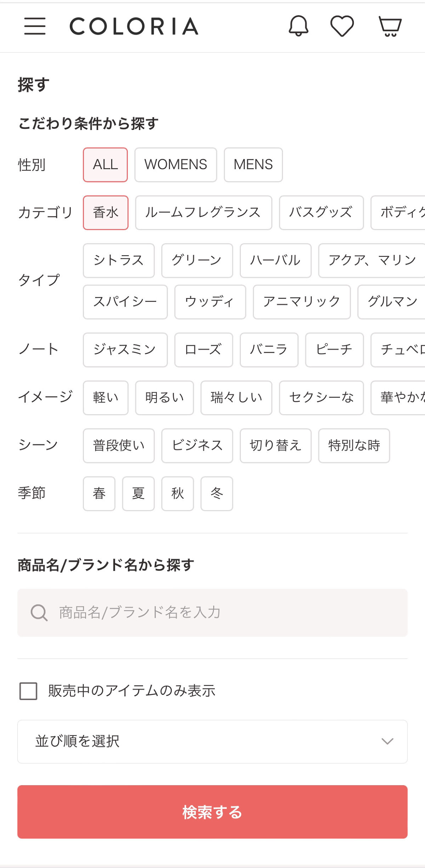Viewport: 425px width, 868px height.
Task: Toggle the シトラス type filter
Action: click(x=119, y=261)
